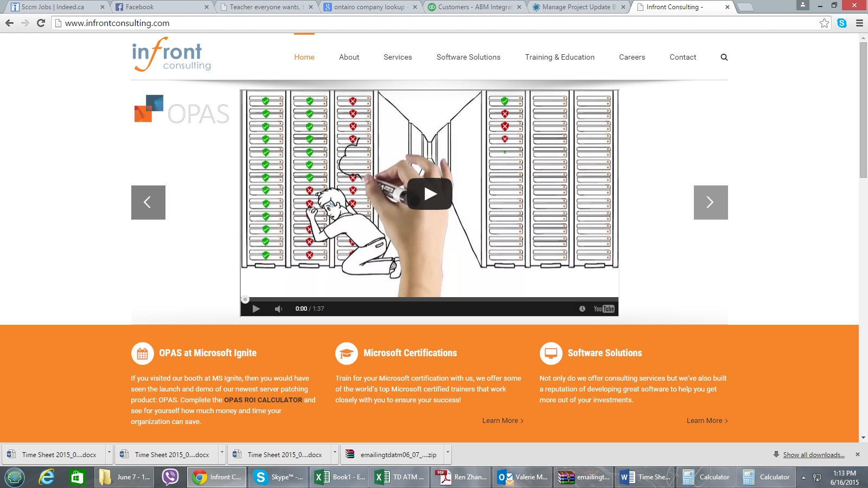Click Learn More under Microsoft Certifications
Viewport: 868px width, 488px height.
[502, 421]
